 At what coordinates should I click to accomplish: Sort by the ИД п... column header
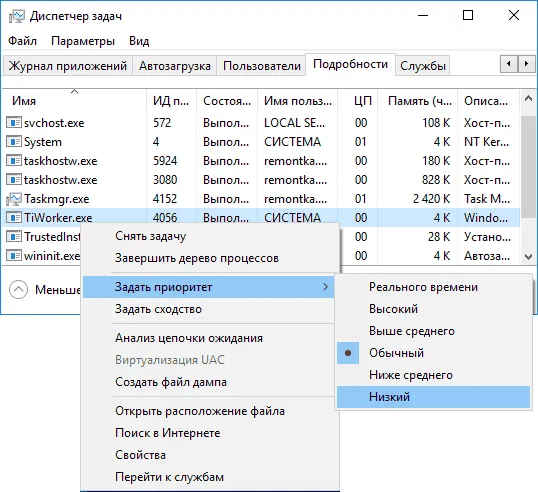(172, 101)
